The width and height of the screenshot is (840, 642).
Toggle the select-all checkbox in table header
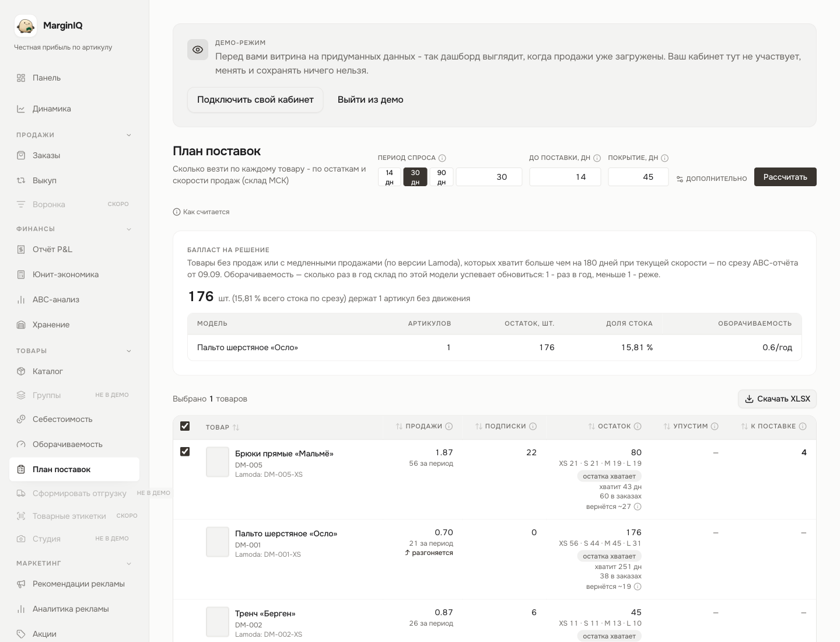click(x=185, y=426)
